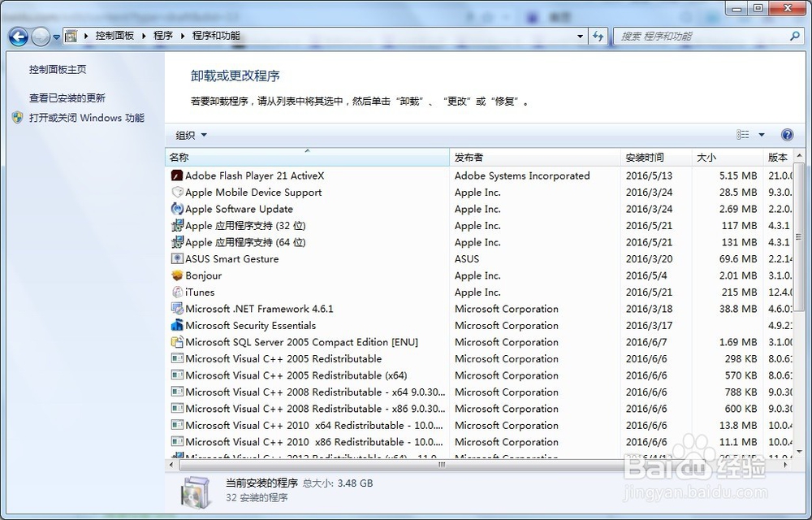Open help with the blue question mark icon
This screenshot has height=520, width=812.
[x=787, y=135]
